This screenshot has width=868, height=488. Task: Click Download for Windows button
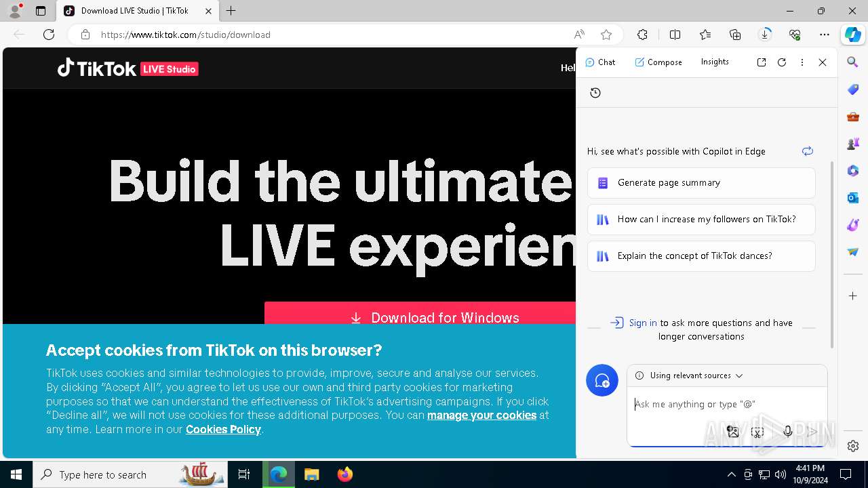pos(420,313)
